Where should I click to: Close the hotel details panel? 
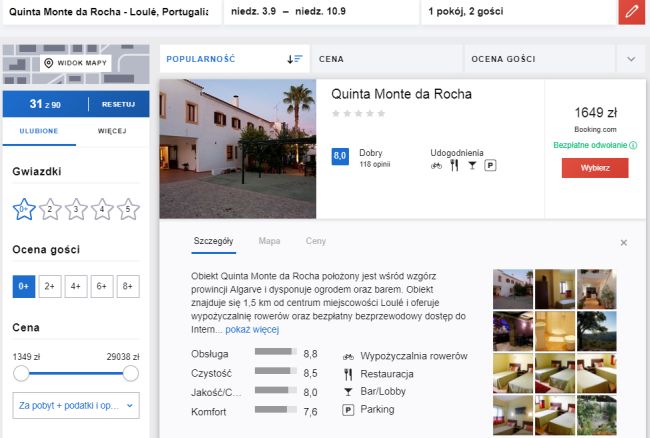coord(623,242)
